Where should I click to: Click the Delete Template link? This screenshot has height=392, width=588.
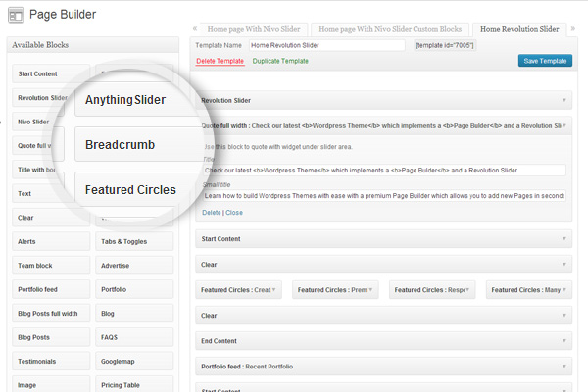(x=220, y=61)
